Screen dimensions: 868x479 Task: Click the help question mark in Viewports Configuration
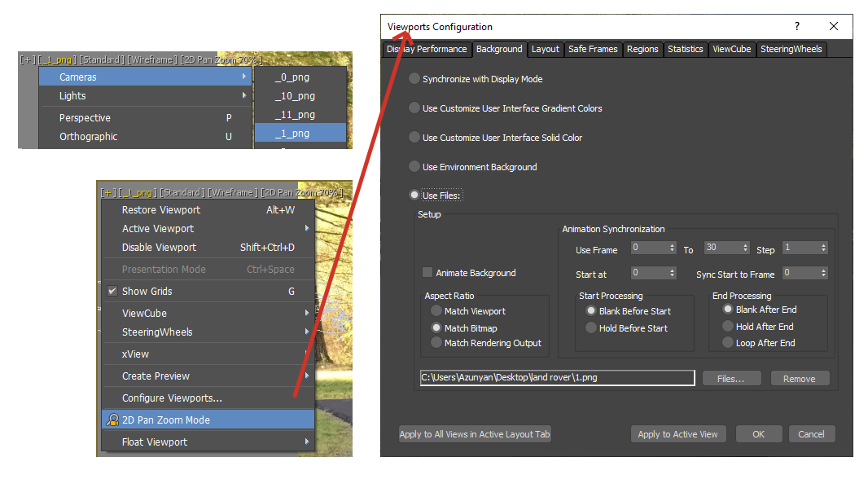pos(797,26)
